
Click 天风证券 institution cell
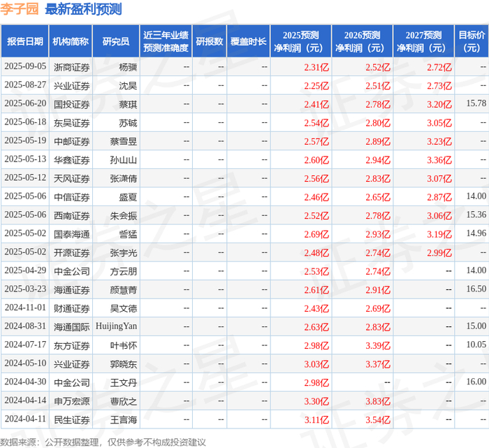coord(72,179)
